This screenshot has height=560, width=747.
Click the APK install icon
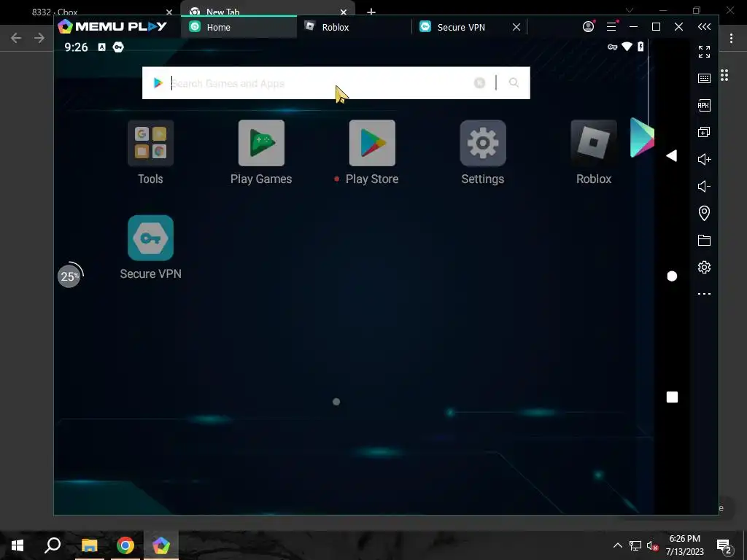[704, 105]
